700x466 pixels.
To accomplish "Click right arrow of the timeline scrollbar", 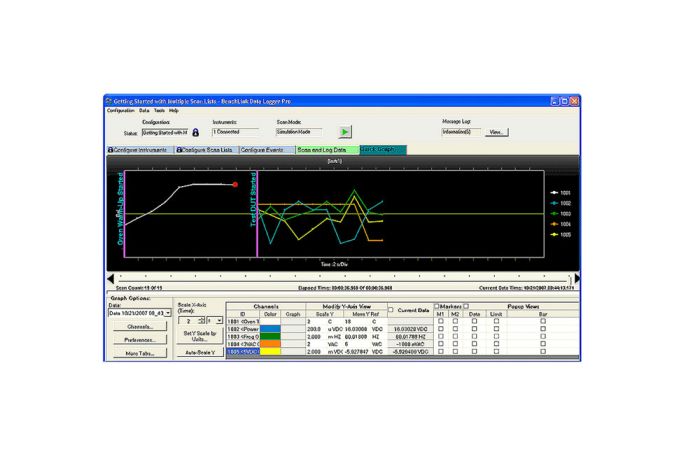I will click(x=577, y=279).
